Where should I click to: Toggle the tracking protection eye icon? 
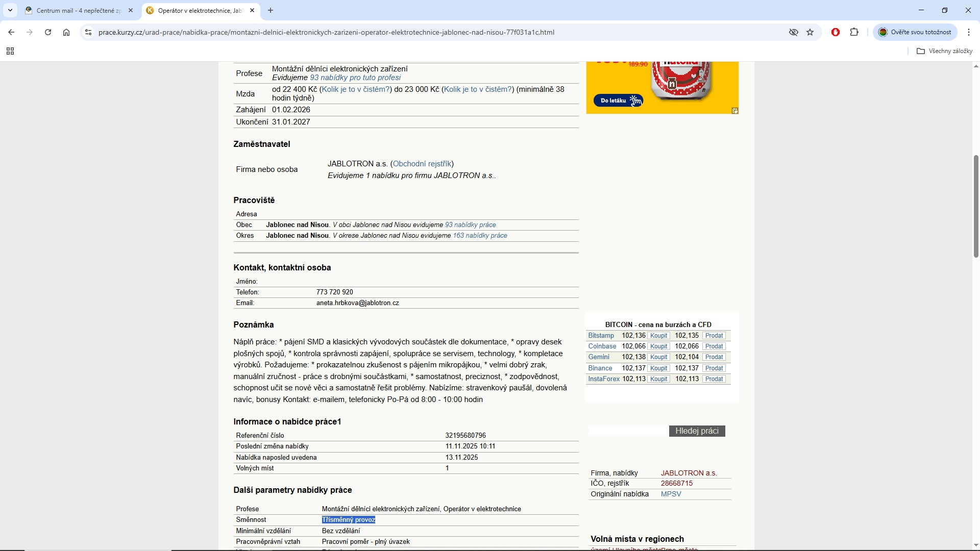(794, 32)
